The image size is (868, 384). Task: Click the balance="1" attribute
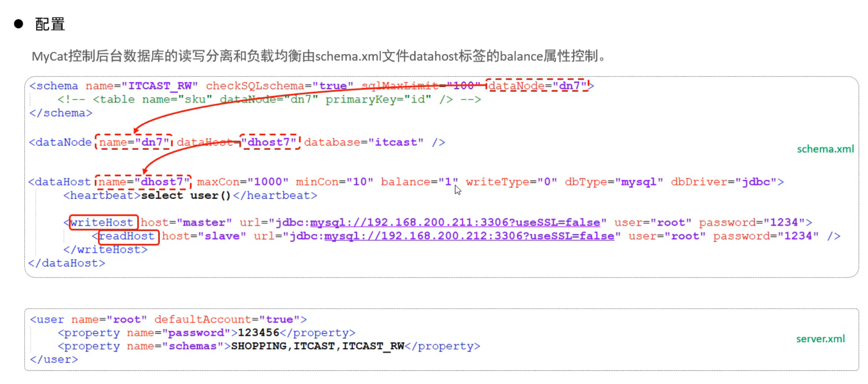pyautogui.click(x=419, y=182)
